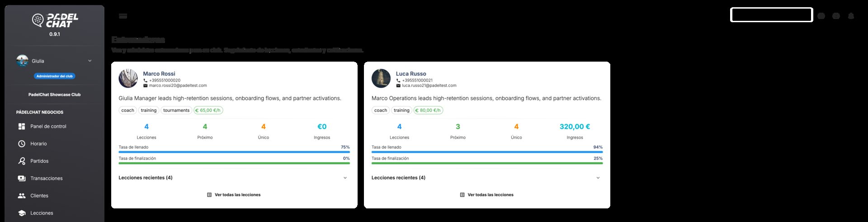Click the Marco Rossi name heading
This screenshot has height=222, width=868.
159,73
